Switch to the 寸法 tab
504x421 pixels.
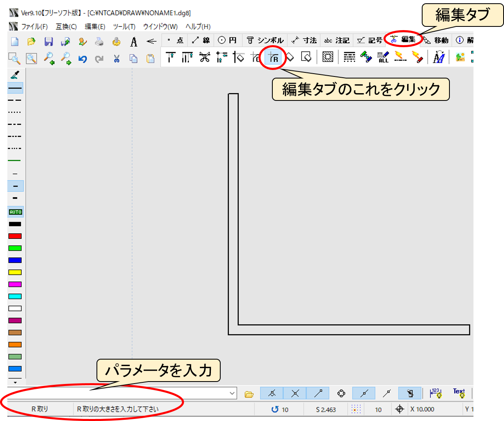click(304, 40)
